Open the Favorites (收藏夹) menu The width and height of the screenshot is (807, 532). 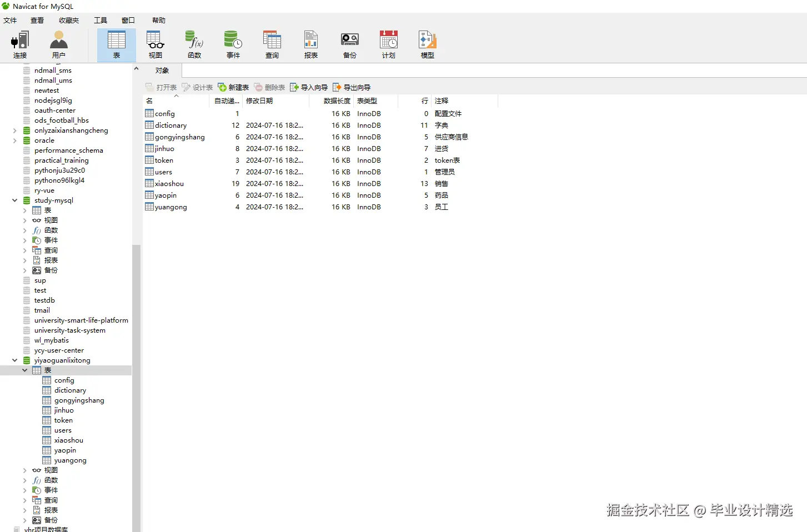(69, 20)
